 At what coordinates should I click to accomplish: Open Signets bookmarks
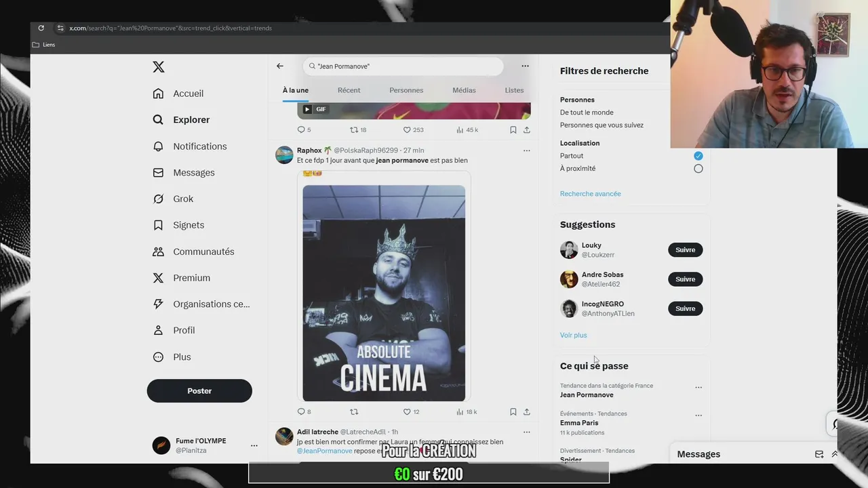point(178,225)
